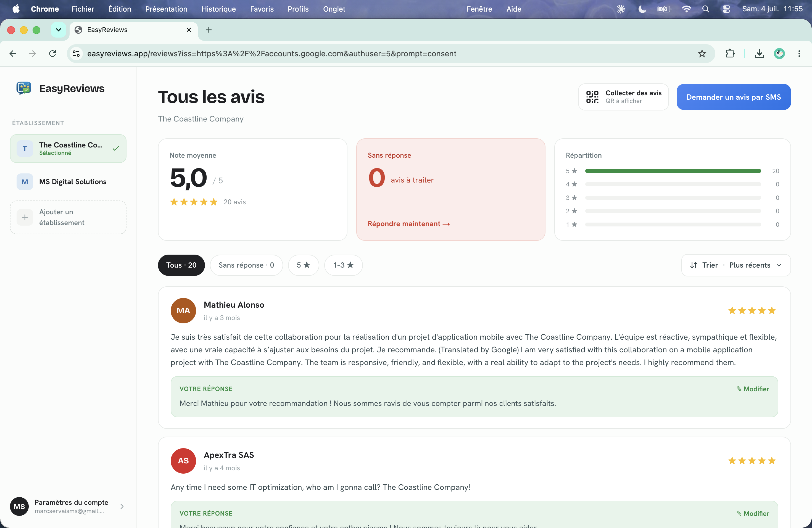Click the Collecter des avis button
This screenshot has width=812, height=528.
pos(623,97)
